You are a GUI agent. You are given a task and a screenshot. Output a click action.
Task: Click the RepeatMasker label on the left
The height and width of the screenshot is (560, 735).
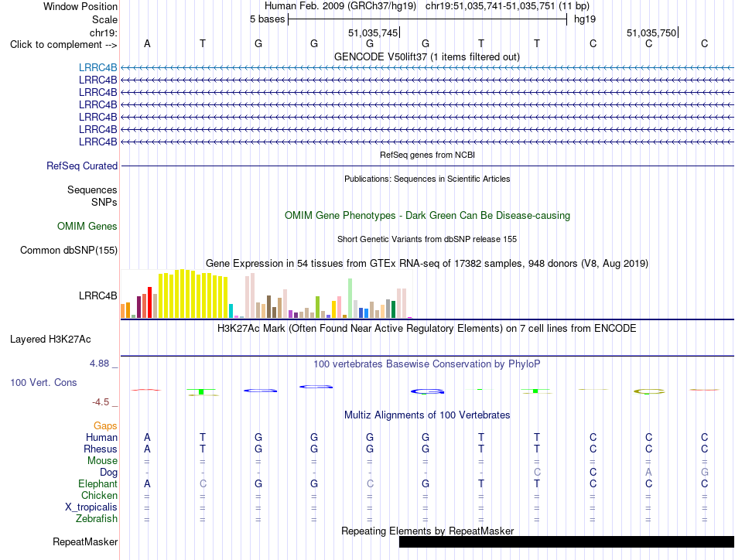pyautogui.click(x=85, y=541)
